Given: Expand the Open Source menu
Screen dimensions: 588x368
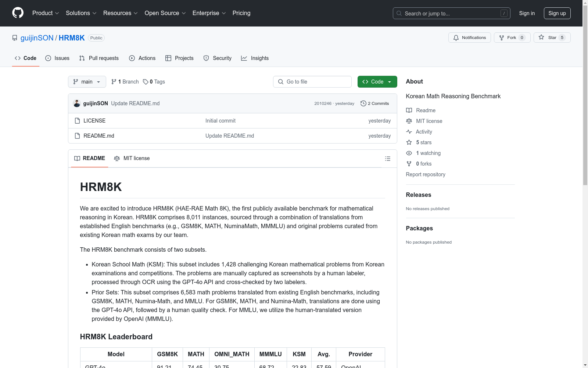Looking at the screenshot, I should (165, 13).
